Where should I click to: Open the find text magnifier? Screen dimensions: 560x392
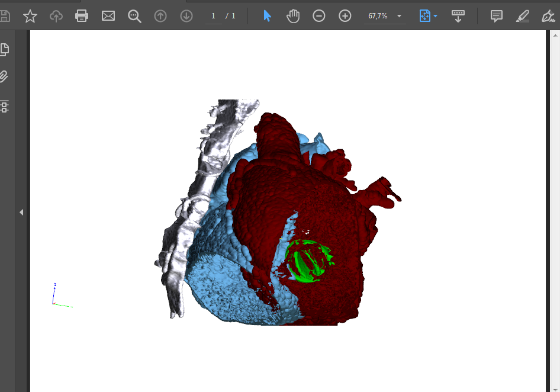[134, 16]
